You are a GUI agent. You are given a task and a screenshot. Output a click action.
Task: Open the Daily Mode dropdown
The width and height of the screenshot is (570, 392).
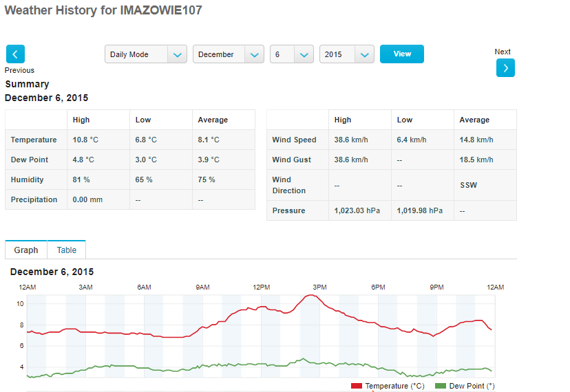(145, 54)
